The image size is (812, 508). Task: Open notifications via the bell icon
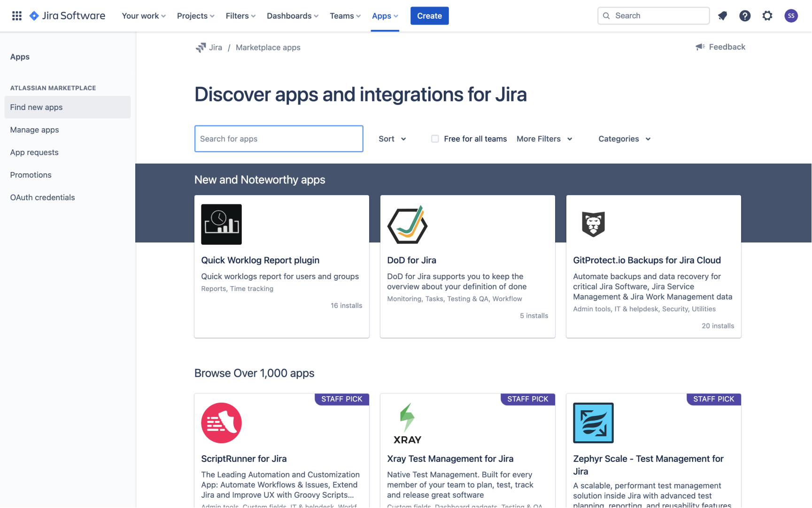tap(722, 16)
